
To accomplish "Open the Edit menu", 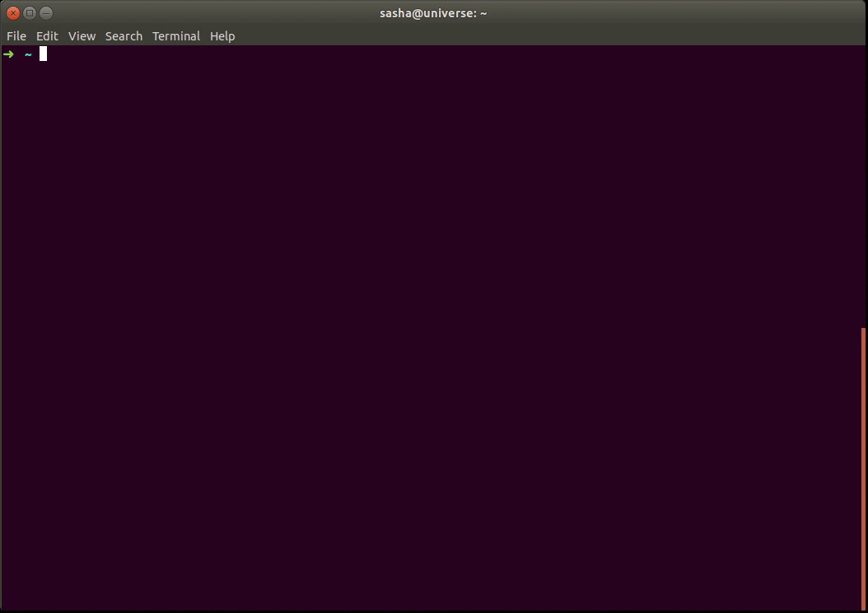I will coord(47,35).
